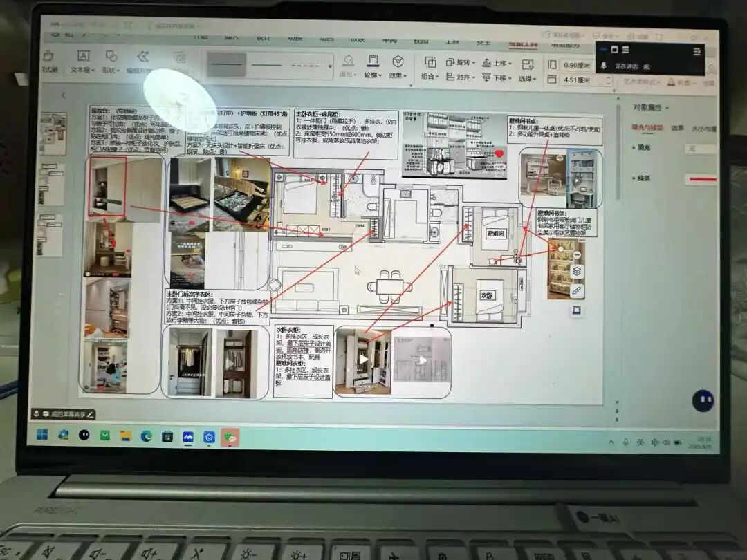
Task: Open the 选择 select dropdown
Action: 527,79
